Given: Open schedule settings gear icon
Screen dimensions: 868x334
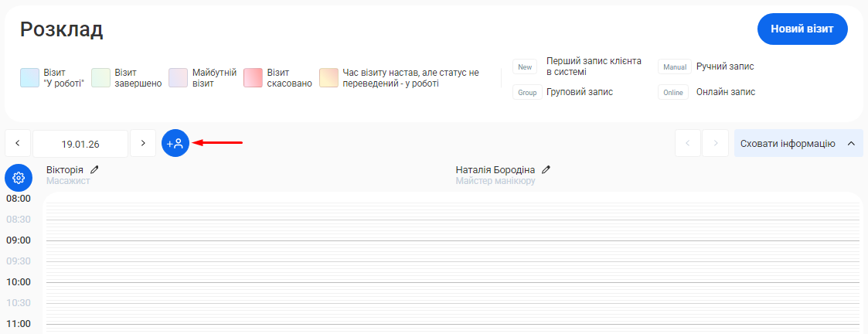Looking at the screenshot, I should click(x=19, y=178).
